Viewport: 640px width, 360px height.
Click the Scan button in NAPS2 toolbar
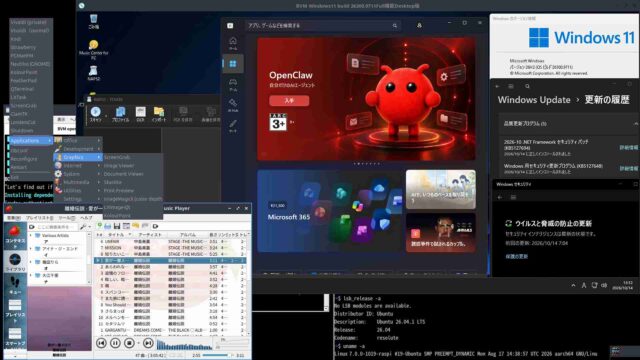(96, 114)
